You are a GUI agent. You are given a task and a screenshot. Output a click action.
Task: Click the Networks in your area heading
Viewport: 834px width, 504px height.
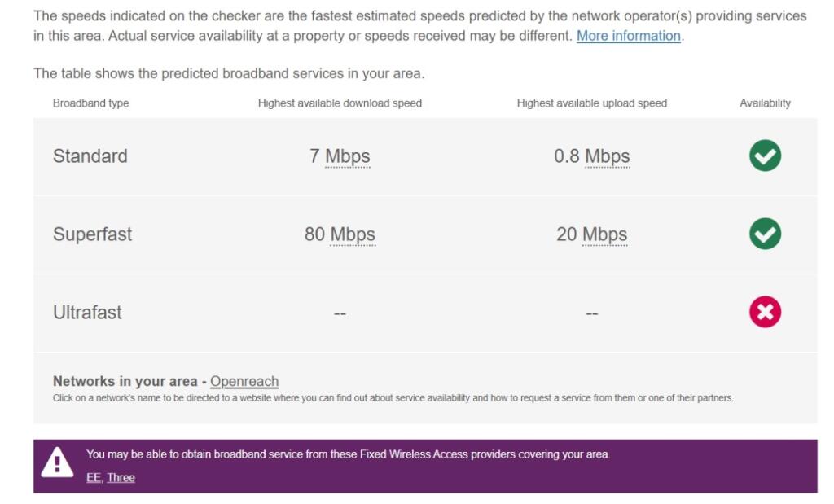tap(125, 381)
